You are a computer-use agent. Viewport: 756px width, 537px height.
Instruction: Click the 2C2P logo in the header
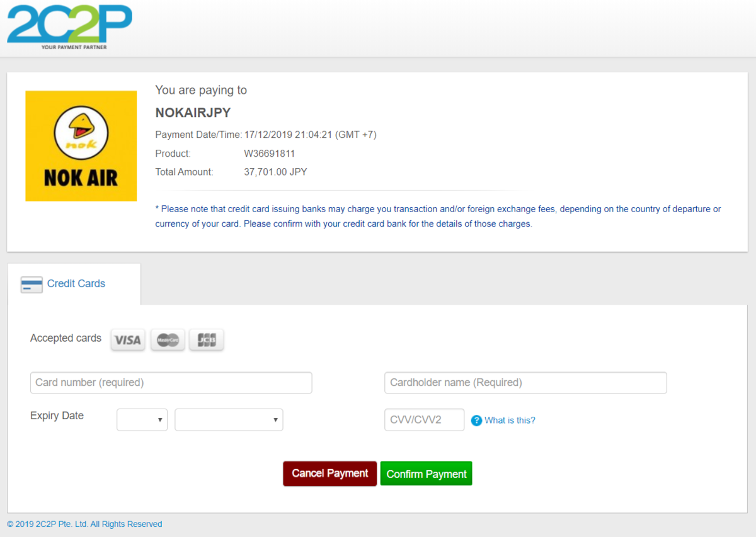coord(69,27)
